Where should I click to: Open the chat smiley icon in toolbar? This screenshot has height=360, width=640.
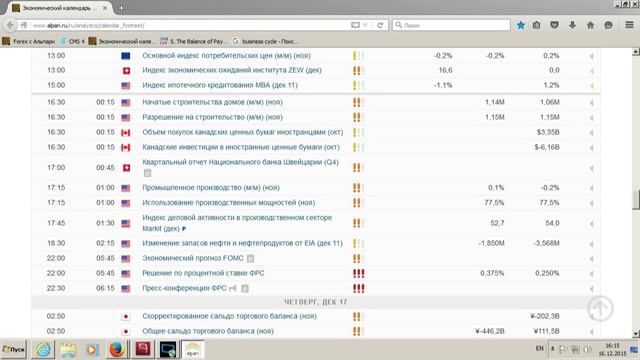[608, 25]
